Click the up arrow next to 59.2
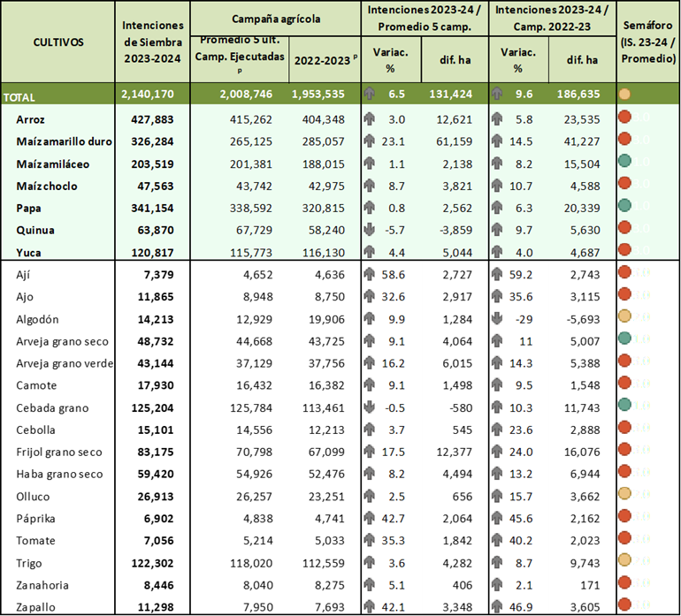 click(497, 273)
